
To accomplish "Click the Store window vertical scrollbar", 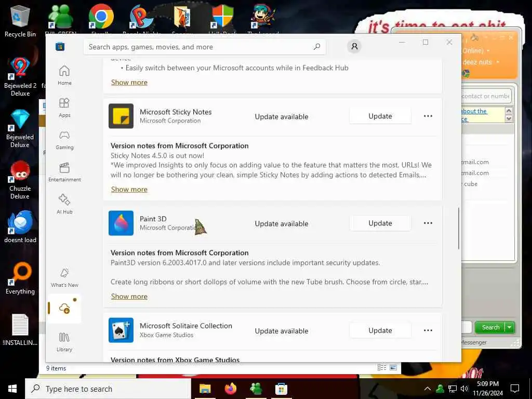I will click(458, 229).
